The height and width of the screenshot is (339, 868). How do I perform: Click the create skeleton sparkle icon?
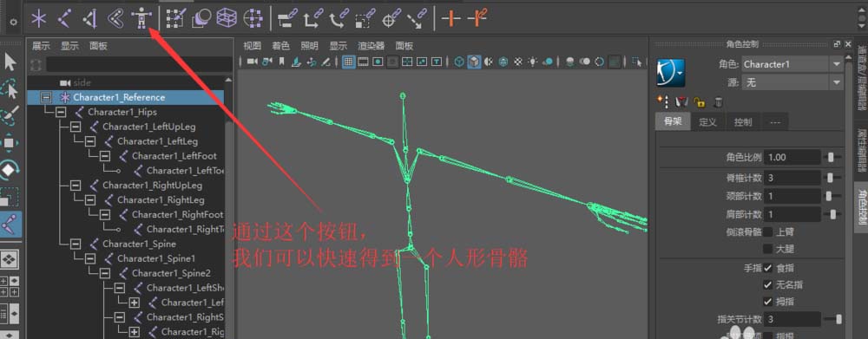pyautogui.click(x=662, y=101)
